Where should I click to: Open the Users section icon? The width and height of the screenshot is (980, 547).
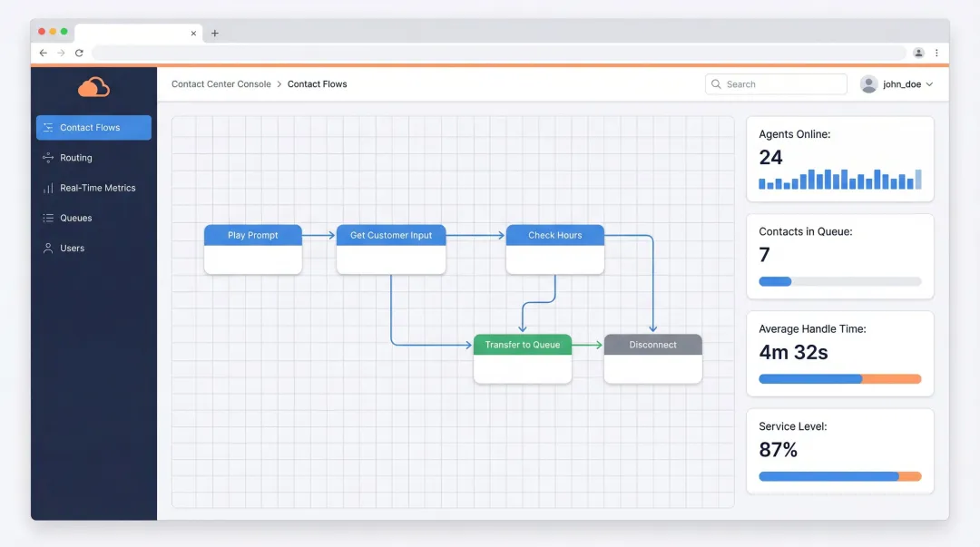point(46,248)
